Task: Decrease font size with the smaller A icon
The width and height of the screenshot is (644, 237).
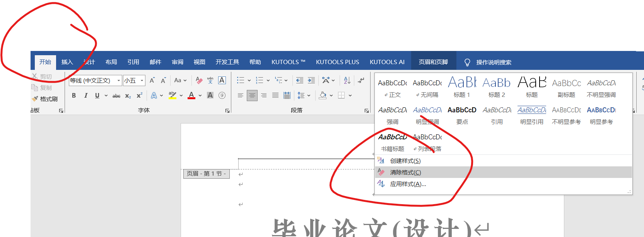Action: point(164,80)
